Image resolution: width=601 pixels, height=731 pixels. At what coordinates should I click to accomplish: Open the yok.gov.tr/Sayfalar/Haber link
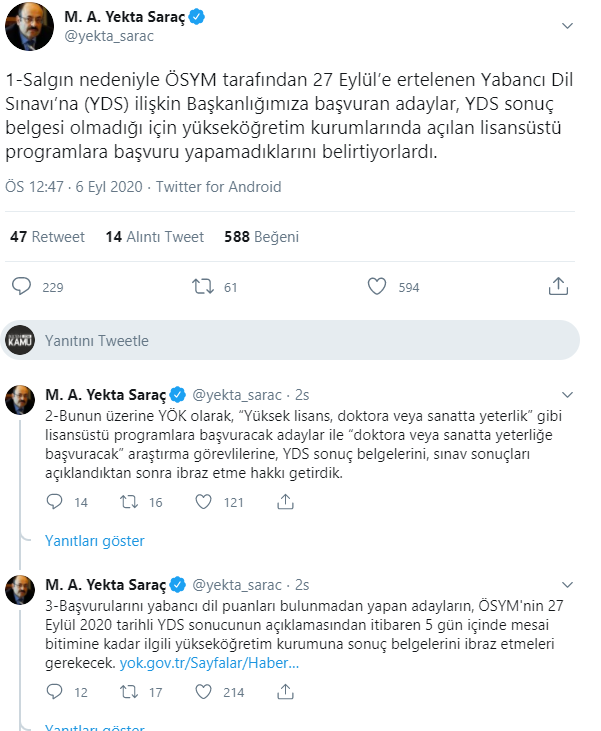pyautogui.click(x=209, y=663)
